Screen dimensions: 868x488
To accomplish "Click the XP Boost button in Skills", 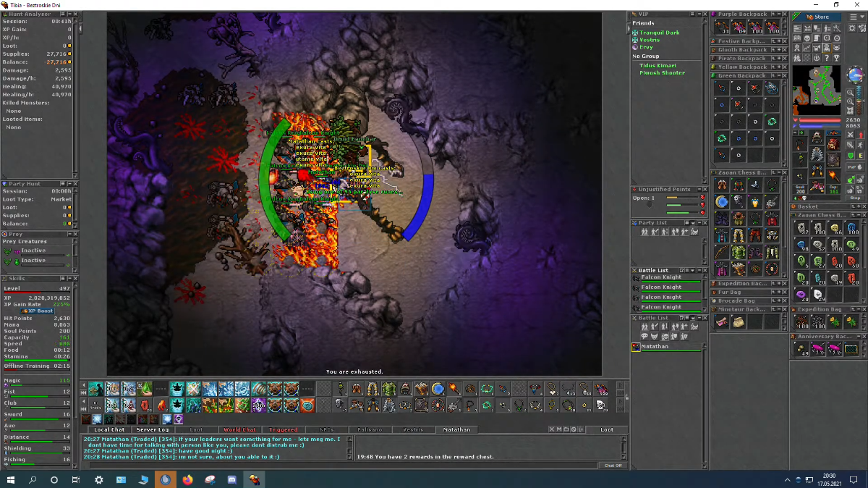I will coord(38,311).
